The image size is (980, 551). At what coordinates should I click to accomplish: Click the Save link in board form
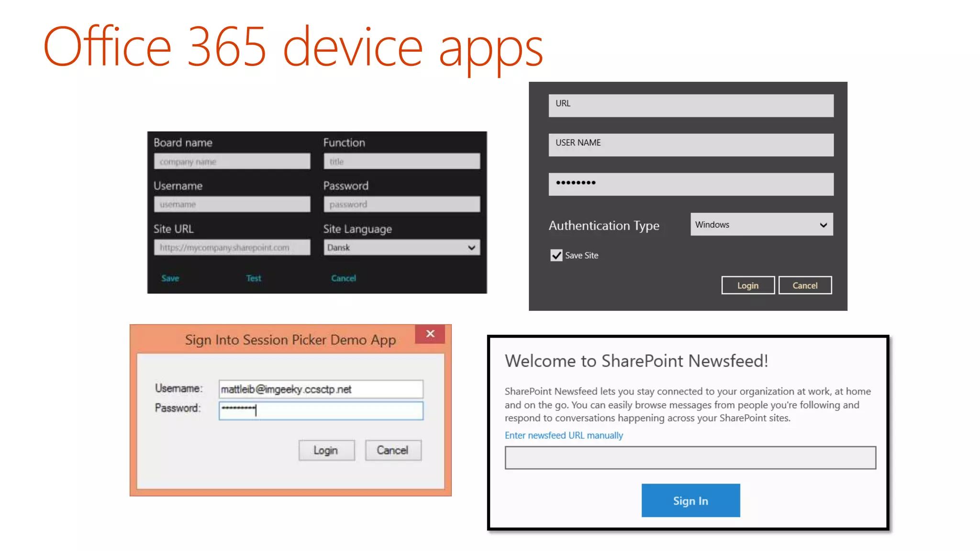click(x=170, y=278)
